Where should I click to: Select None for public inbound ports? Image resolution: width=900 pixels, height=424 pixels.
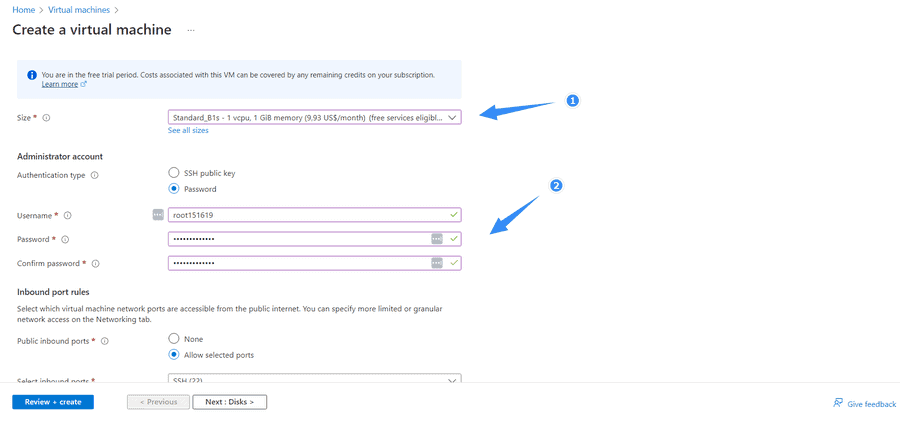point(174,339)
